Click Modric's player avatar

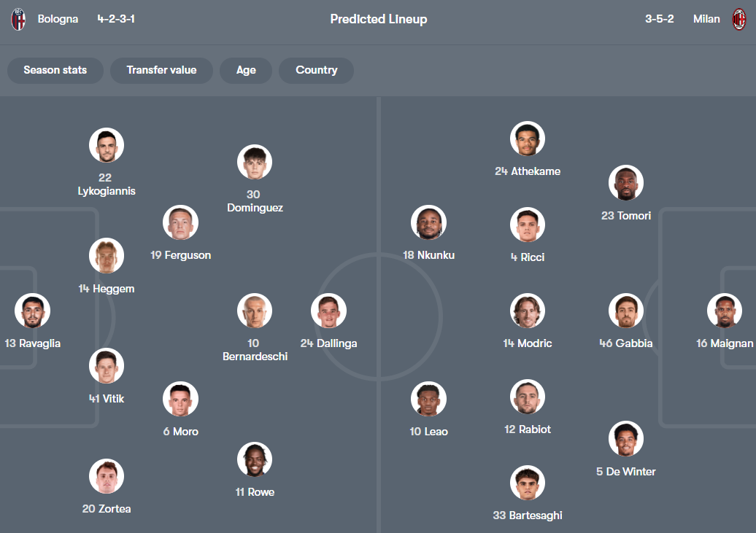click(x=528, y=311)
